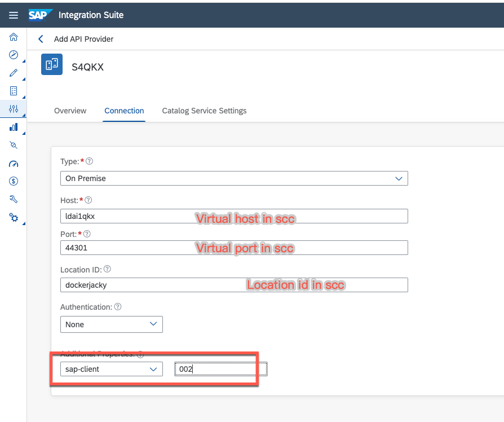Select the Connection tab
Image resolution: width=504 pixels, height=422 pixels.
[124, 111]
